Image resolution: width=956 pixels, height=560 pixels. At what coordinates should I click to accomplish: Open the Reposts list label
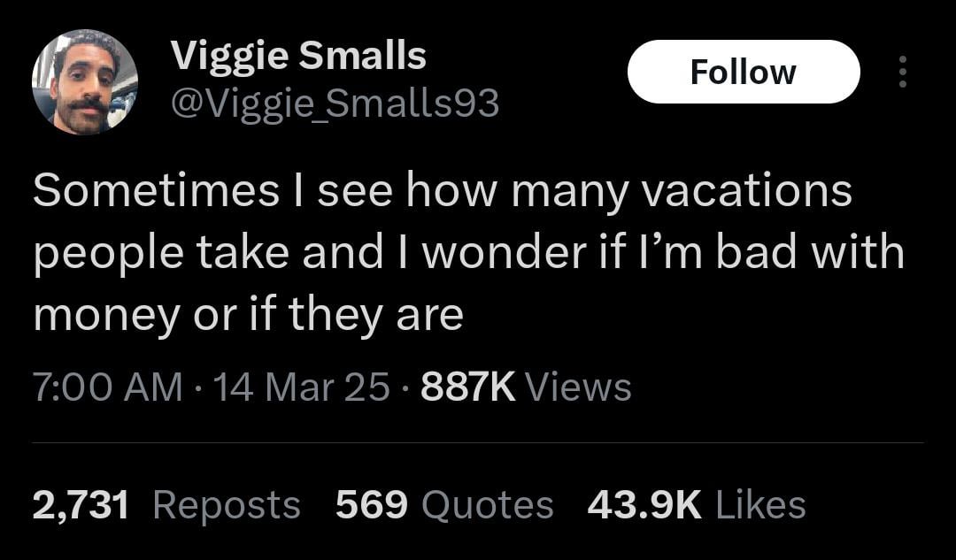point(227,505)
